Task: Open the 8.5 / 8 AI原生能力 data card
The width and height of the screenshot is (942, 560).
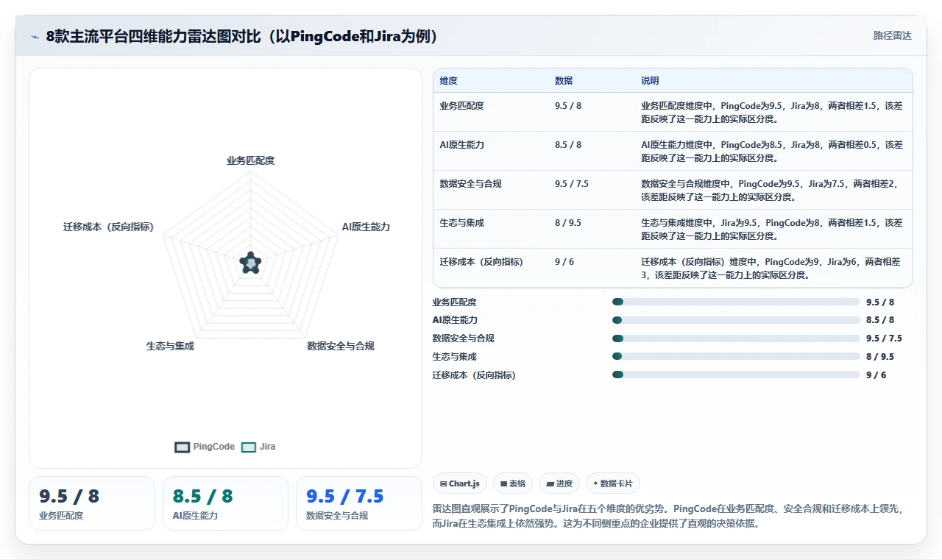Action: tap(225, 503)
